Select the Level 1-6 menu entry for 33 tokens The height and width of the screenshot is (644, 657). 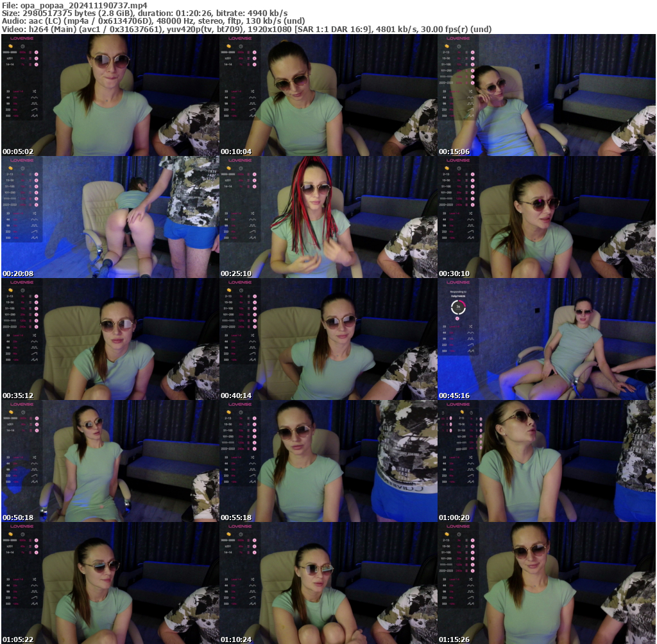pos(17,91)
